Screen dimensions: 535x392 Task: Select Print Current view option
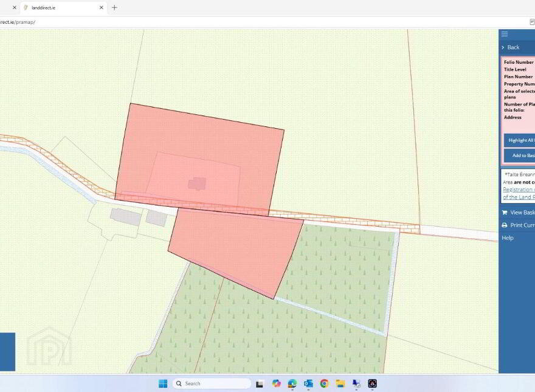(x=522, y=225)
